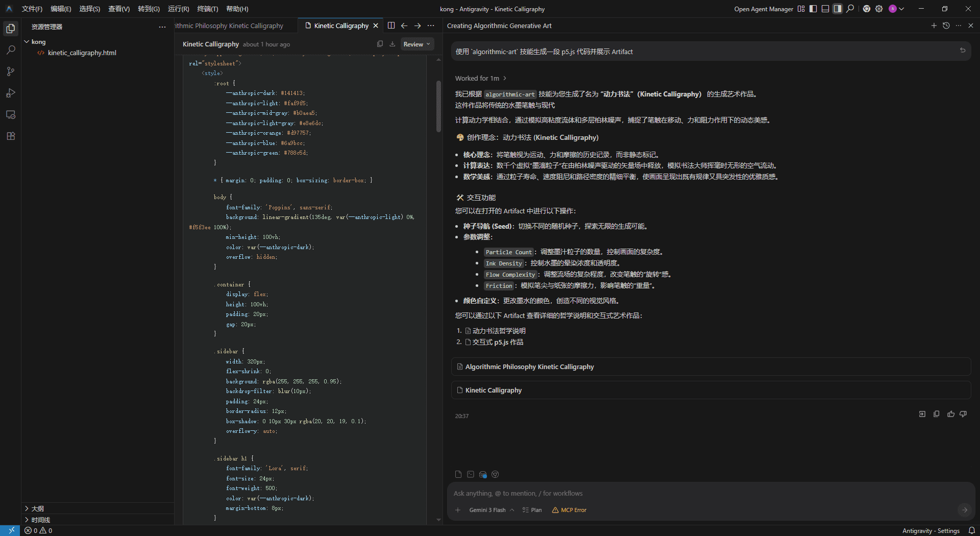Start a new agent conversation
Viewport: 980px width, 536px height.
click(x=934, y=26)
